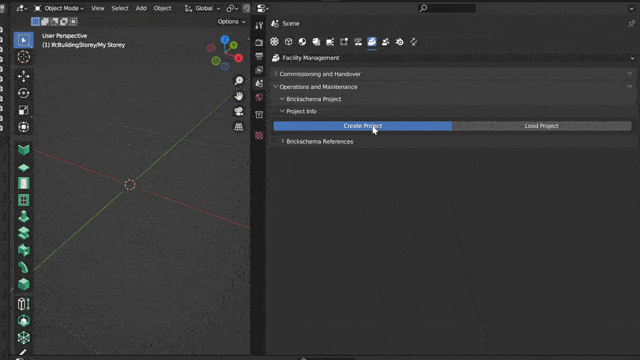Choose the green BIM column tool
The height and width of the screenshot is (360, 640).
(24, 216)
